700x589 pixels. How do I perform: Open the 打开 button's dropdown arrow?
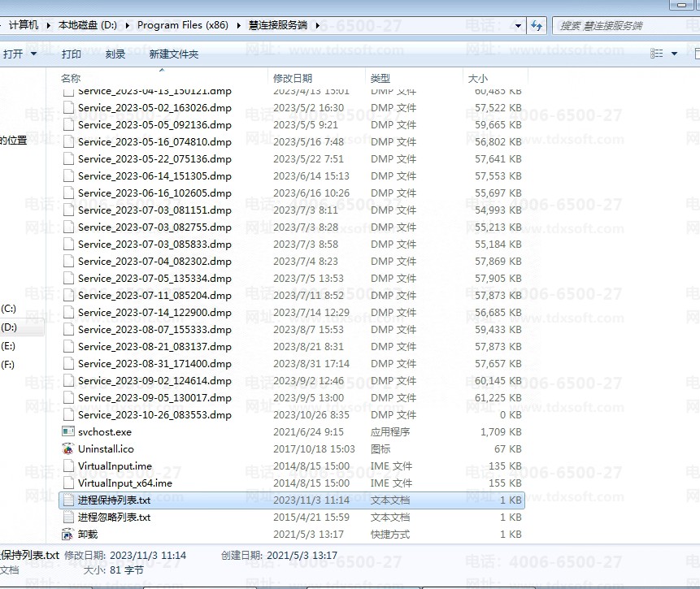(x=33, y=53)
